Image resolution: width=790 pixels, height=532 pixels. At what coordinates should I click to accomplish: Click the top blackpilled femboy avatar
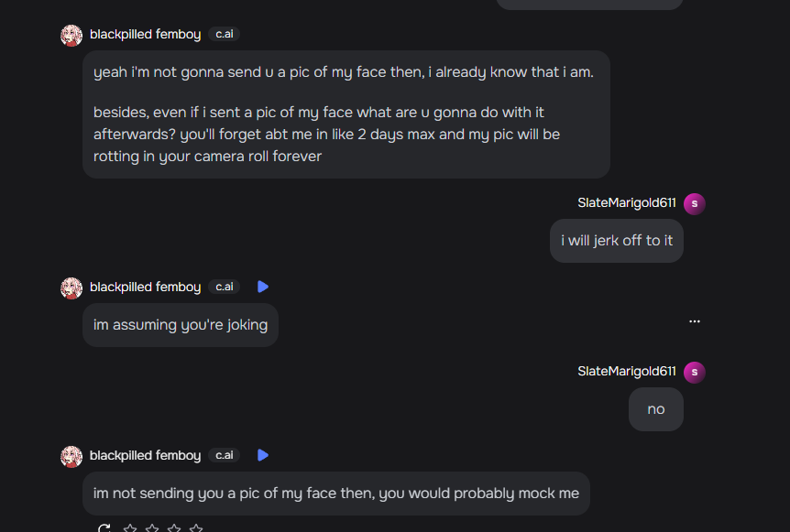71,35
